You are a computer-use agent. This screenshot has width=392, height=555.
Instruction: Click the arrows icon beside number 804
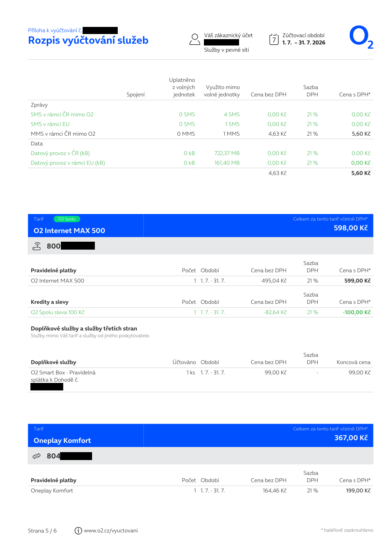click(37, 456)
